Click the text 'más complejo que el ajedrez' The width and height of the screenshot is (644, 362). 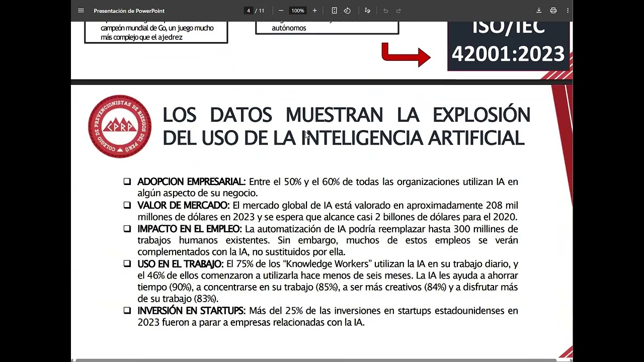141,37
